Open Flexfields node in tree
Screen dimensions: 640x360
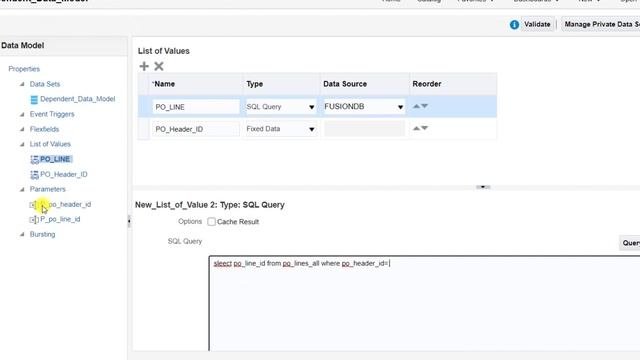tap(44, 129)
